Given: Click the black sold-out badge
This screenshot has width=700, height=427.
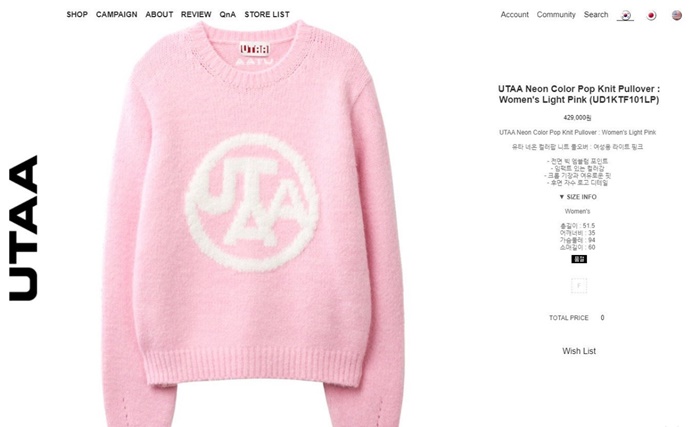Looking at the screenshot, I should (x=579, y=259).
